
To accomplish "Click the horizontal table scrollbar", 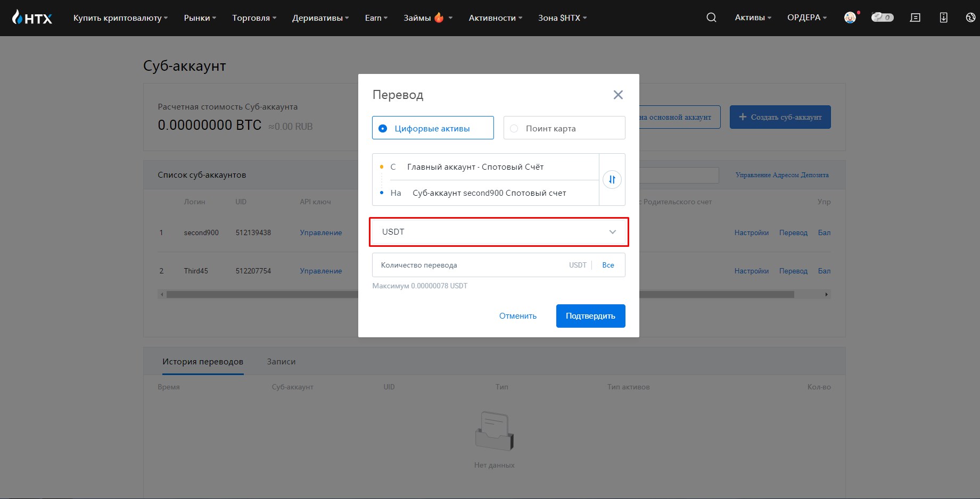I will [x=494, y=294].
